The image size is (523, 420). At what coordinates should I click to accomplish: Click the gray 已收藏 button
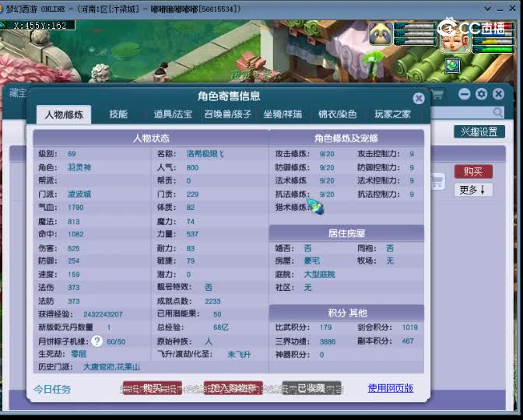pyautogui.click(x=311, y=388)
